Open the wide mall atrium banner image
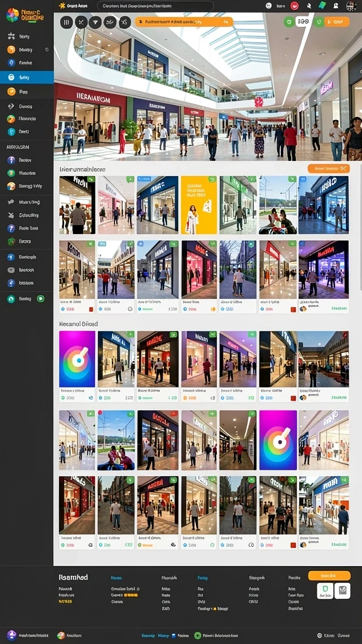 click(207, 86)
